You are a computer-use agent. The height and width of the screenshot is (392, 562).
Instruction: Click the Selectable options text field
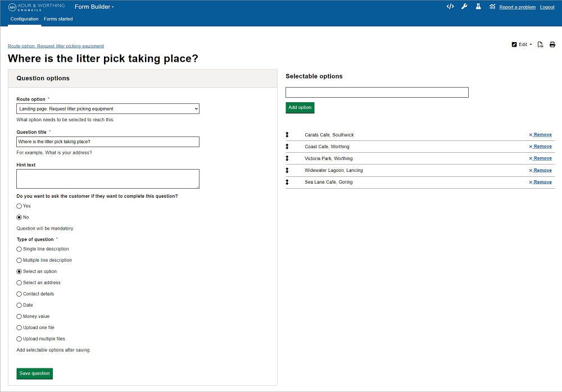click(377, 92)
